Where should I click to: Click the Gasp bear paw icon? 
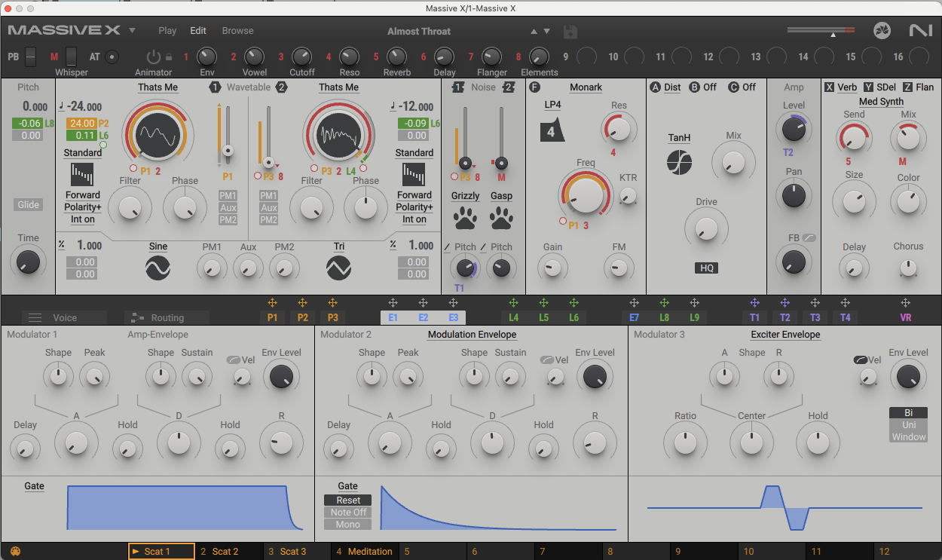501,219
